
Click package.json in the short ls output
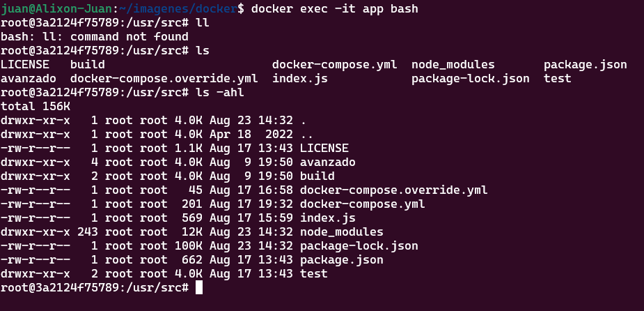(586, 65)
